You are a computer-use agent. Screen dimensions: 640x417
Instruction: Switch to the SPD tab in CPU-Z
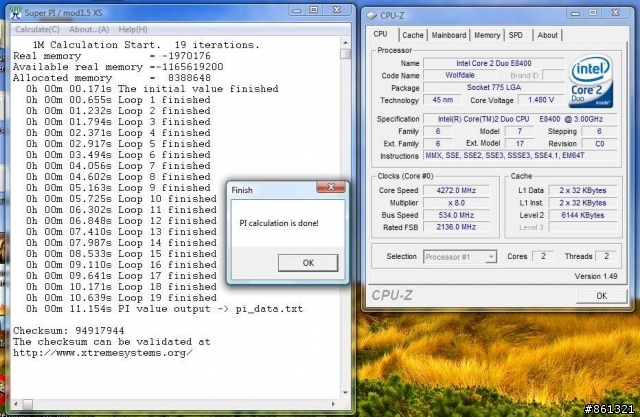point(516,35)
